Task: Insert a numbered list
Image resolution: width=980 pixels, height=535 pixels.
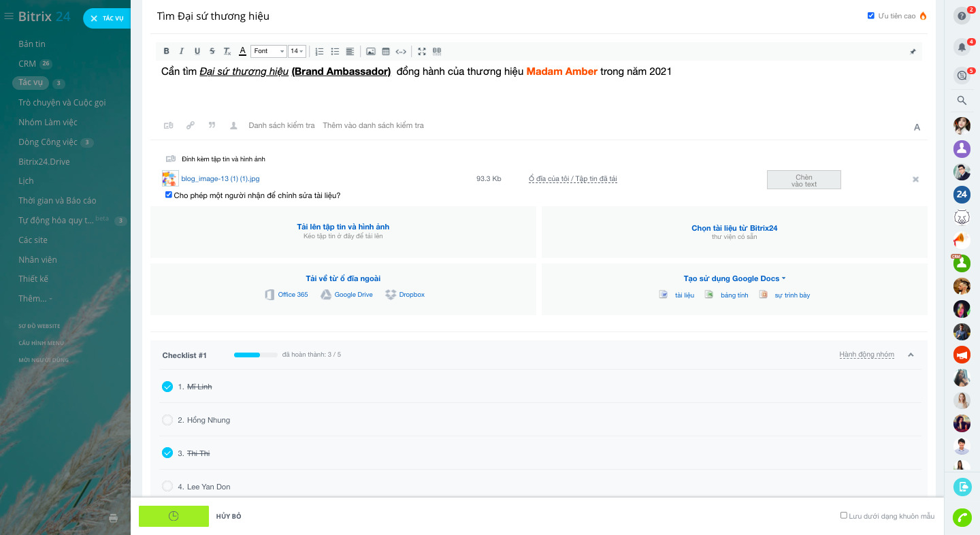Action: [319, 51]
